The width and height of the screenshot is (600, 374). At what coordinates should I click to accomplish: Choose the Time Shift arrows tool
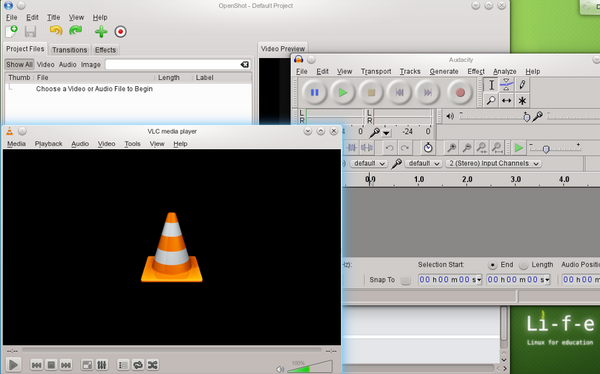coord(507,100)
